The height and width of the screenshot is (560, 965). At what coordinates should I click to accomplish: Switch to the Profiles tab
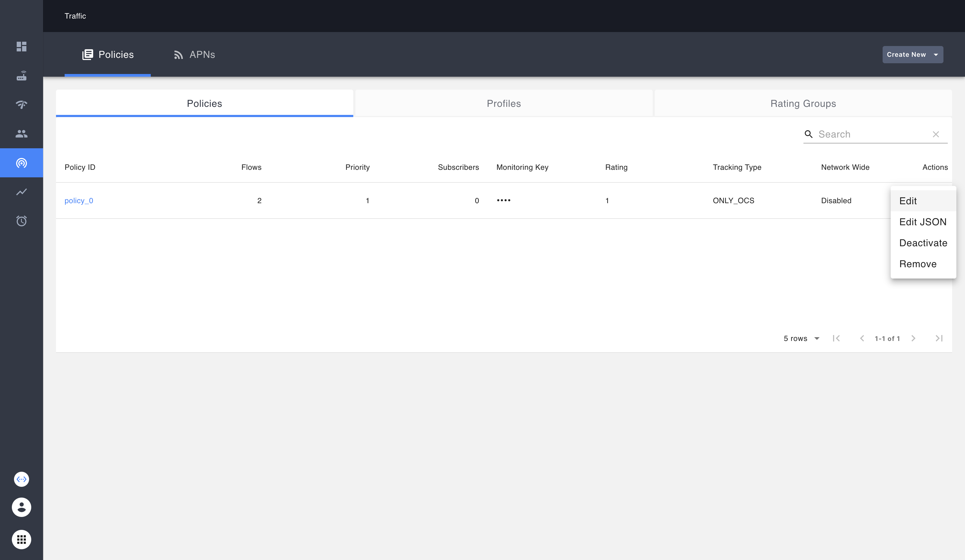click(504, 104)
